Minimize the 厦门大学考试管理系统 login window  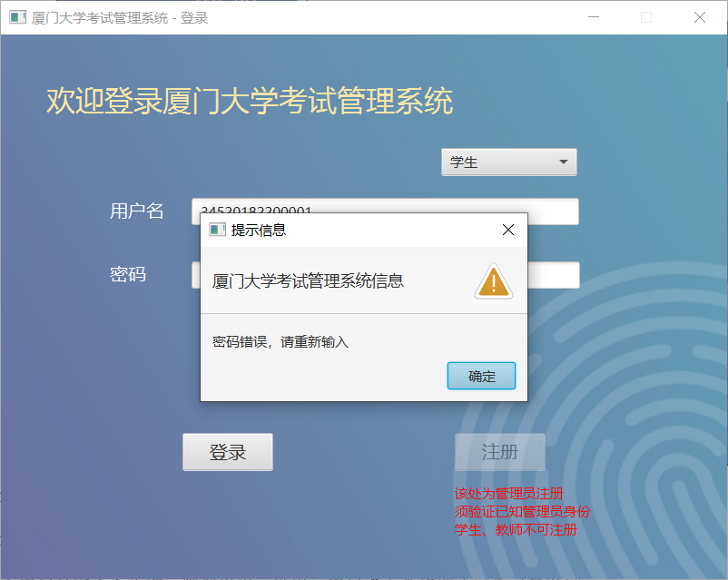594,17
